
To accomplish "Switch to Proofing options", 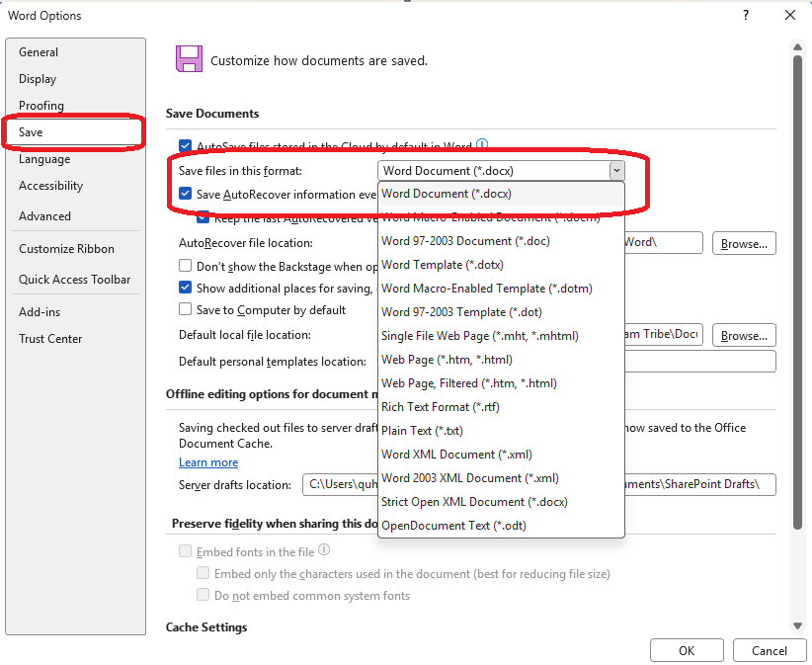I will pyautogui.click(x=75, y=105).
